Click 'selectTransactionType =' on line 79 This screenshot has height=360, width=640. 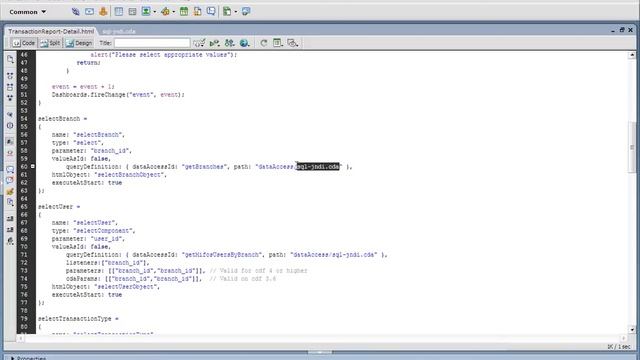coord(78,318)
